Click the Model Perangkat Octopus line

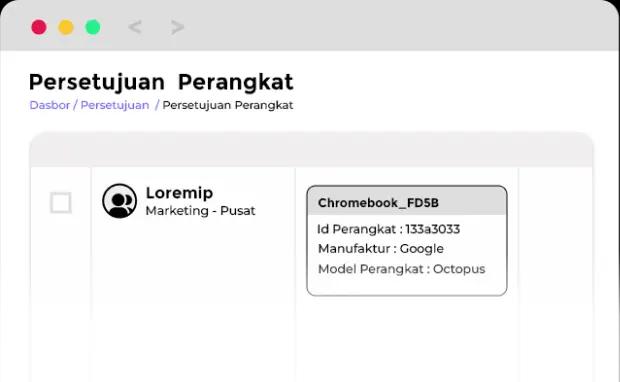pyautogui.click(x=401, y=269)
